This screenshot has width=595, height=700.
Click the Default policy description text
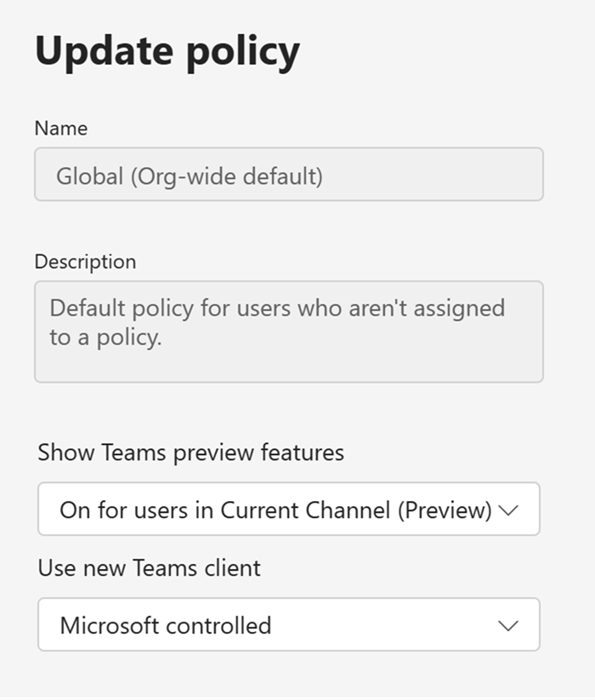(276, 321)
